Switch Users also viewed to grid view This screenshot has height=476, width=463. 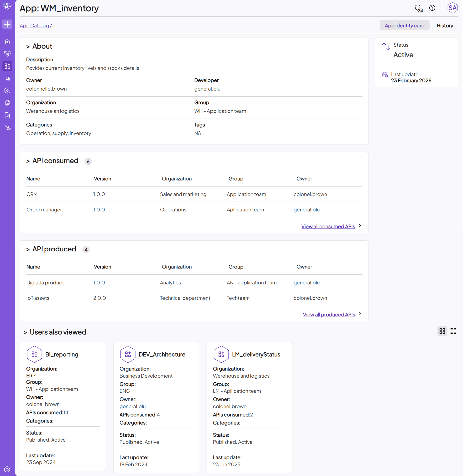(442, 331)
